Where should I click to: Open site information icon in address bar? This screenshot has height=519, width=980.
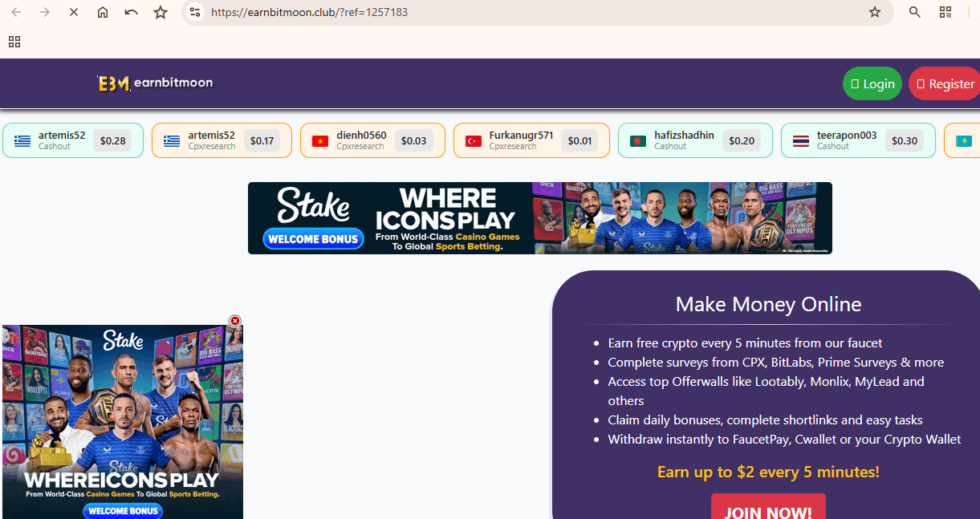pyautogui.click(x=194, y=12)
